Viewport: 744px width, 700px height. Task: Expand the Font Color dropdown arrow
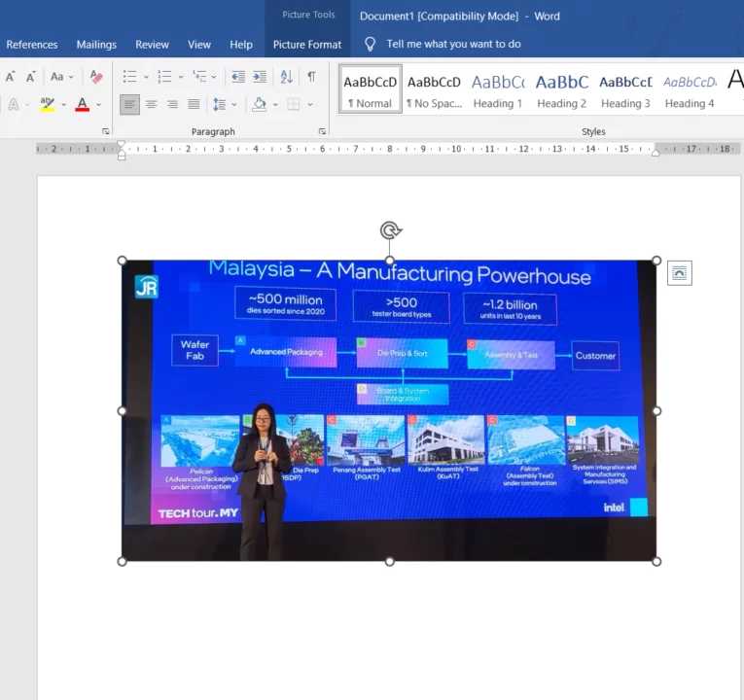(x=98, y=105)
